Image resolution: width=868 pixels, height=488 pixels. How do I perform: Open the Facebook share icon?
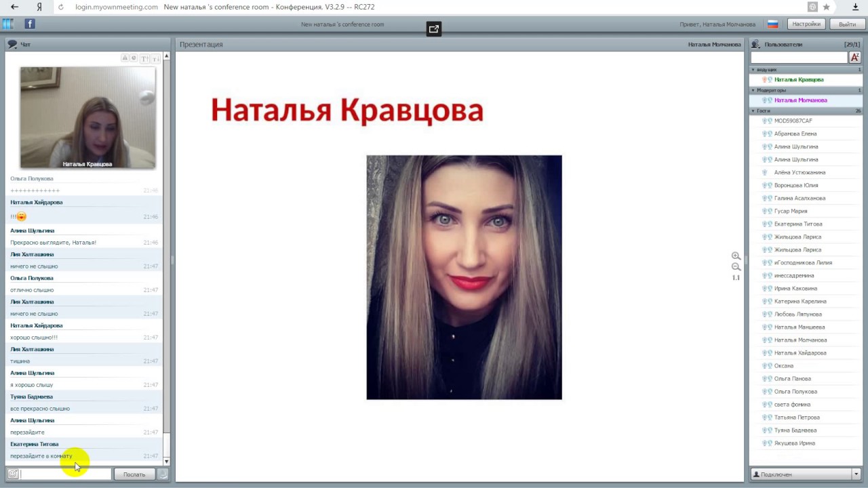[30, 24]
